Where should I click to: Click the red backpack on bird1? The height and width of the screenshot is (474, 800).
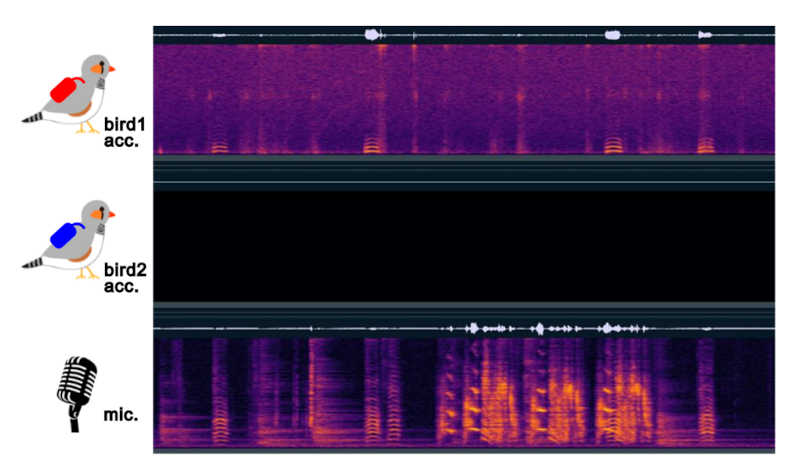point(67,91)
